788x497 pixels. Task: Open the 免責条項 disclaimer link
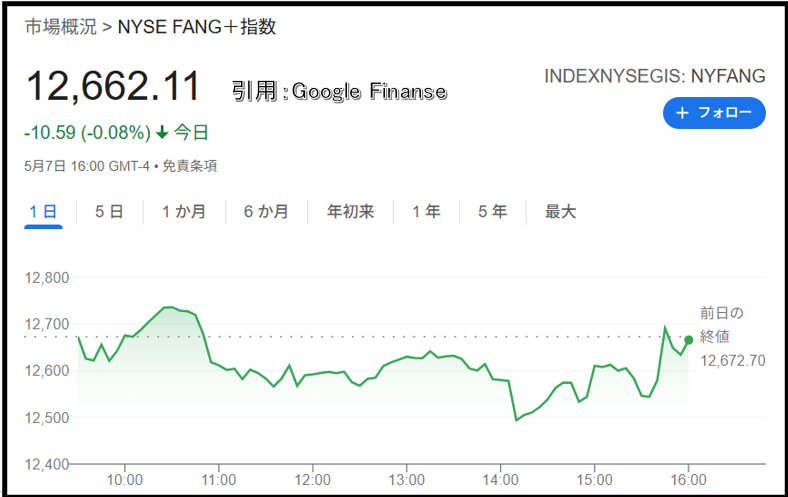tap(189, 166)
